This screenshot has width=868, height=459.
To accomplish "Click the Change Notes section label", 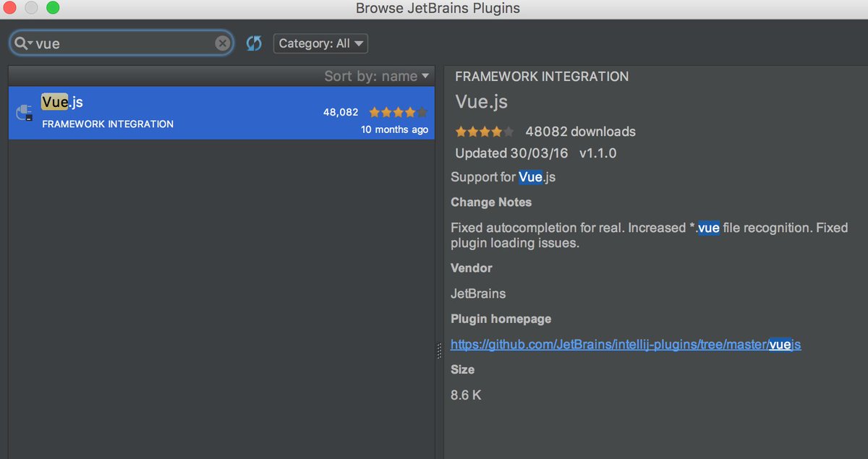I will coord(491,202).
